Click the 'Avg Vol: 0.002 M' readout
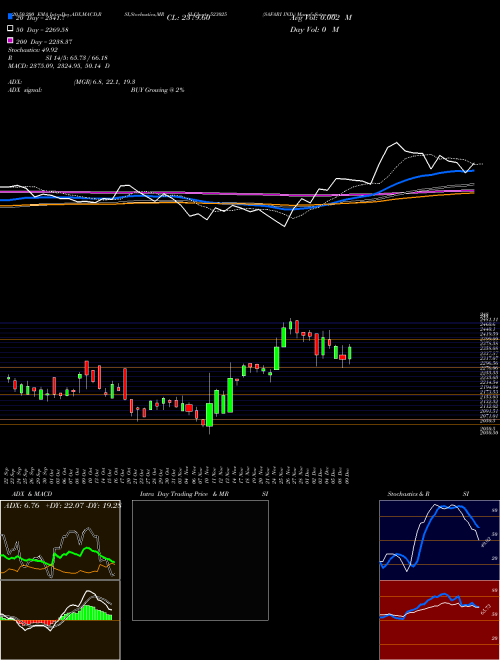Image resolution: width=500 pixels, height=660 pixels. 321,18
